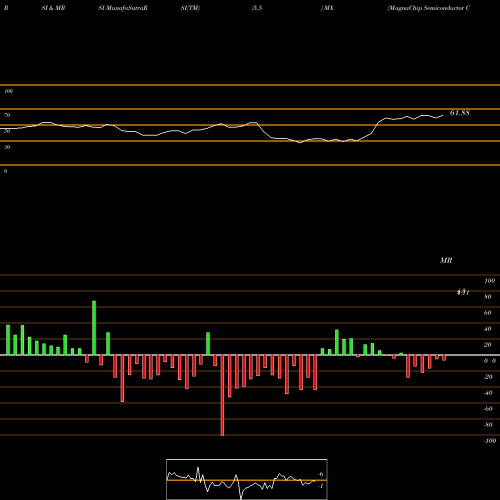Click the 'SI MunafaSutraR' header text
The height and width of the screenshot is (500, 500).
point(123,8)
